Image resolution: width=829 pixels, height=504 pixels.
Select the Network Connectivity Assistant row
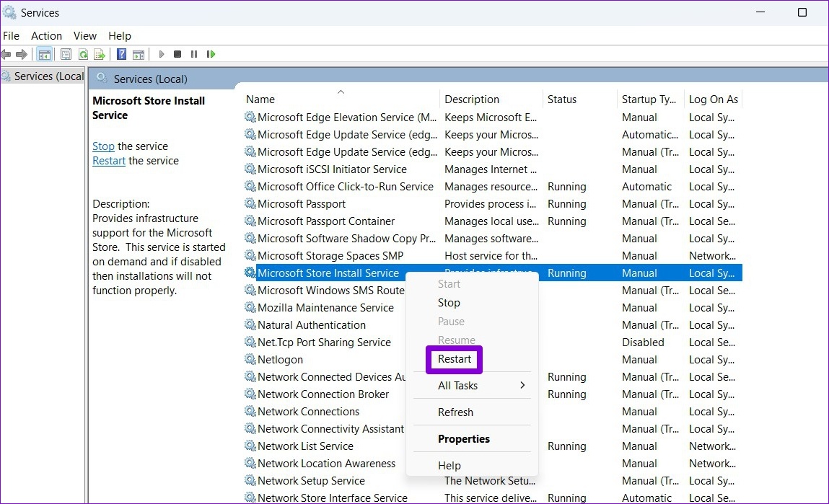click(493, 429)
